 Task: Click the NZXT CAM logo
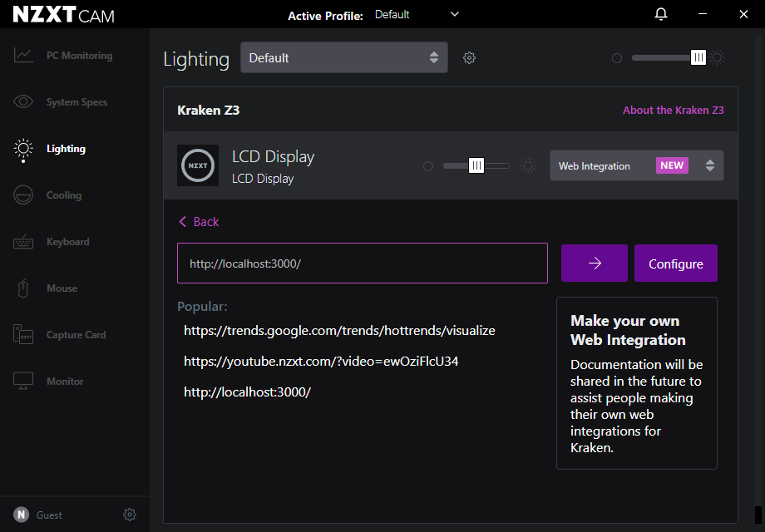tap(63, 15)
